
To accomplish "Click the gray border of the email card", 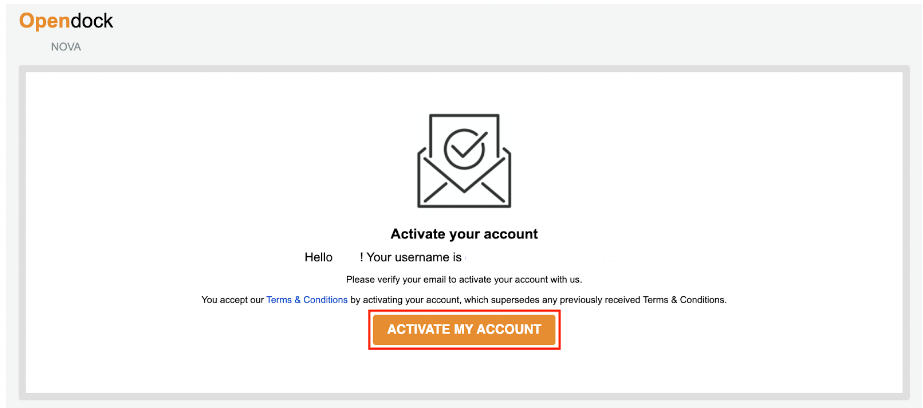I will (22, 233).
